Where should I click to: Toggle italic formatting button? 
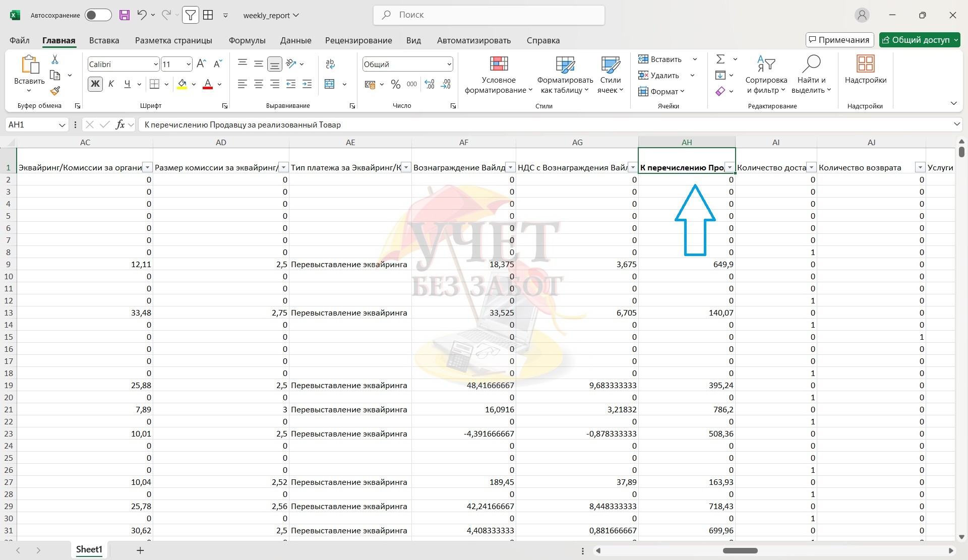pos(111,84)
